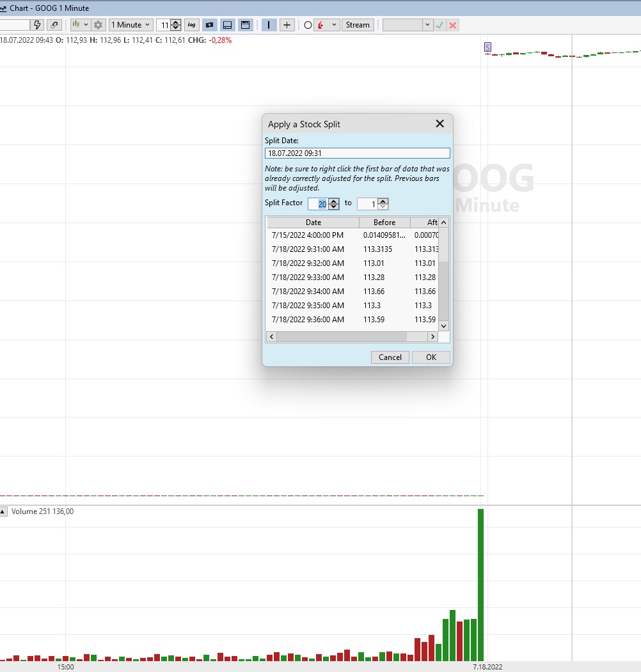Click the green checkmark icon
Viewport: 641px width, 672px height.
[x=439, y=25]
